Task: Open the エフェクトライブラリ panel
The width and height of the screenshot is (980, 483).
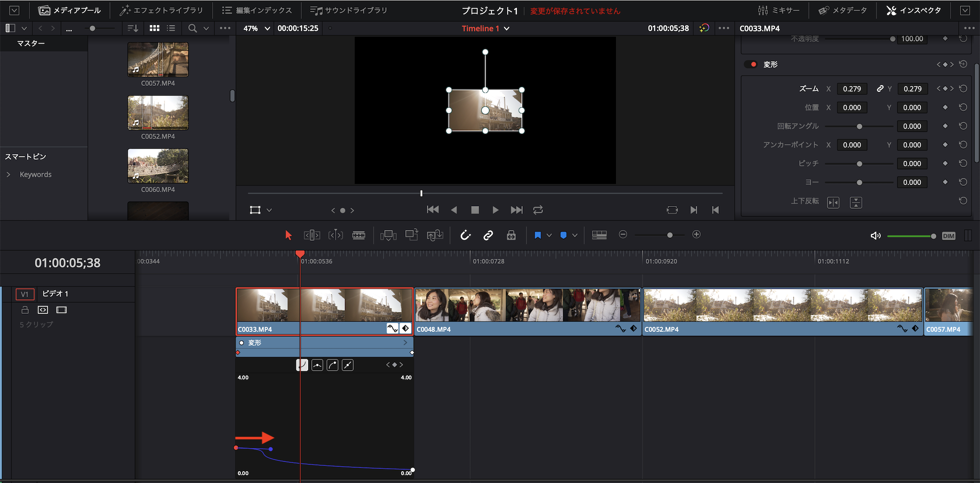Action: click(x=161, y=10)
